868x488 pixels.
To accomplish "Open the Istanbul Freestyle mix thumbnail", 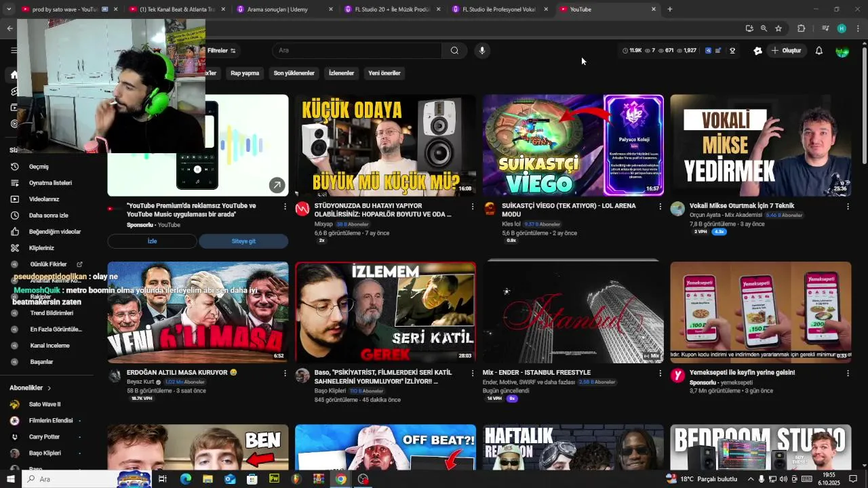I will click(x=573, y=311).
